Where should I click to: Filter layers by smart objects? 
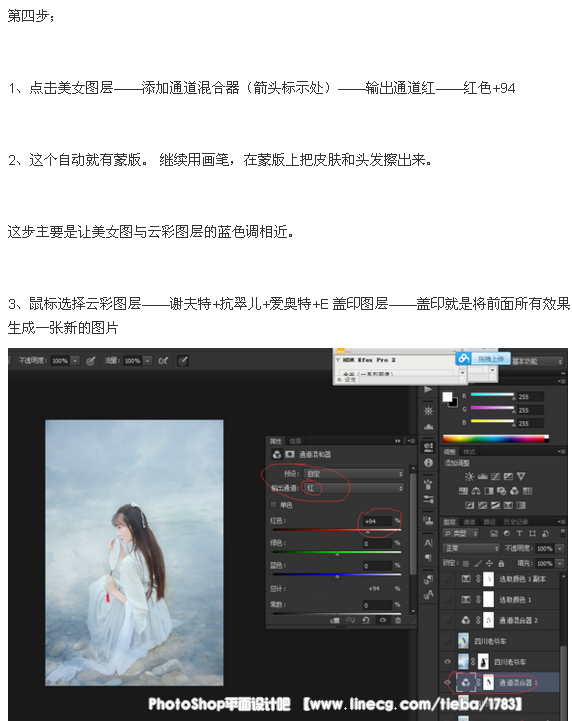545,533
